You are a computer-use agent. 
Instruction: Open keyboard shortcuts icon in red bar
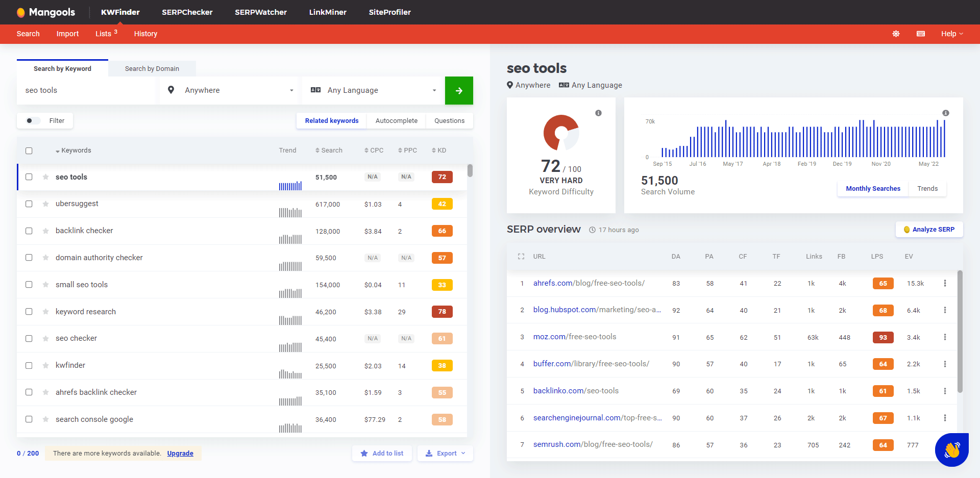coord(921,34)
